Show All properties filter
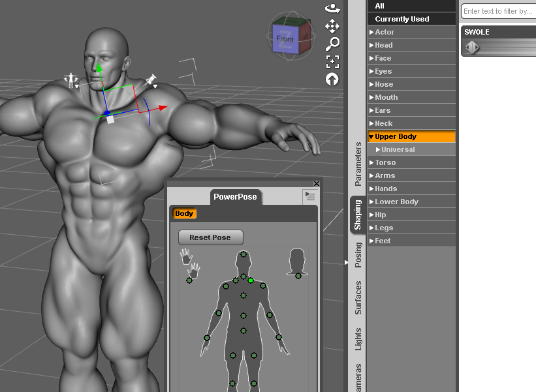 [411, 6]
